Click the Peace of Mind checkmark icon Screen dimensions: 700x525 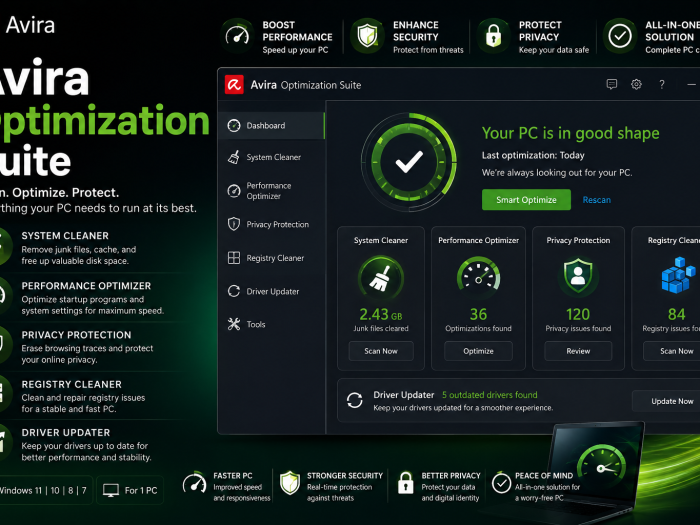(x=501, y=483)
